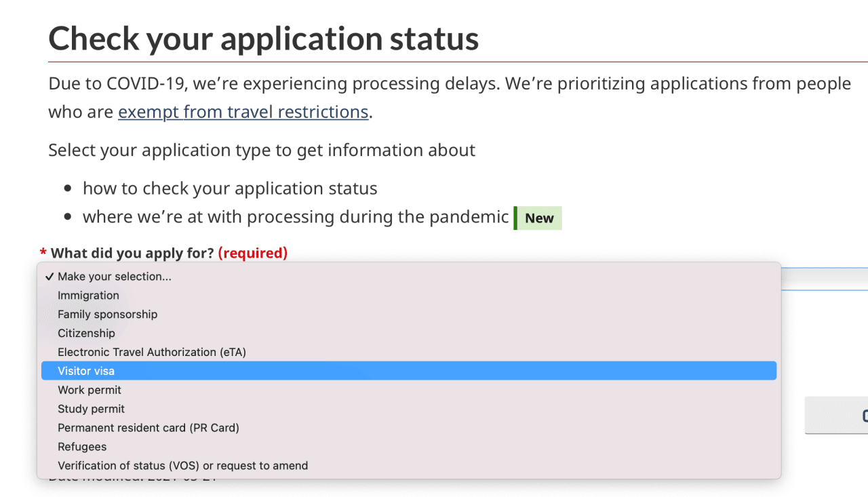Click the how to check application status bullet
868x497 pixels.
(230, 188)
